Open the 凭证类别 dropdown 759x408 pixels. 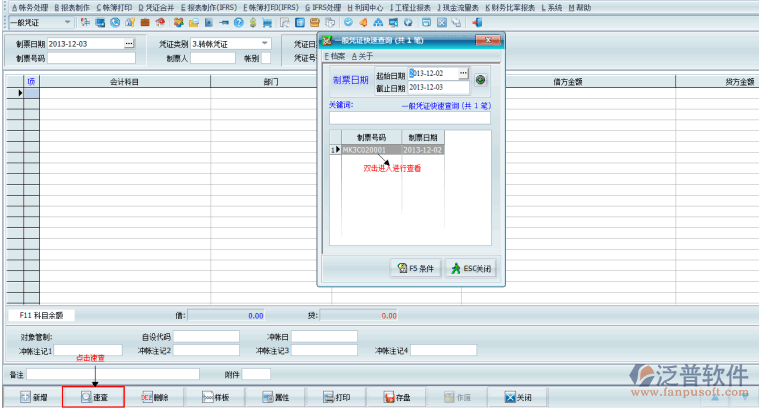click(x=265, y=44)
